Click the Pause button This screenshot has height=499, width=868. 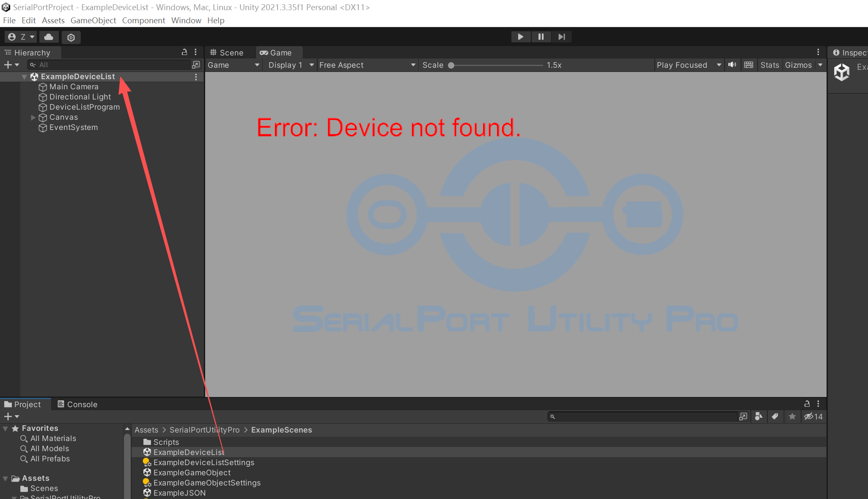tap(541, 37)
